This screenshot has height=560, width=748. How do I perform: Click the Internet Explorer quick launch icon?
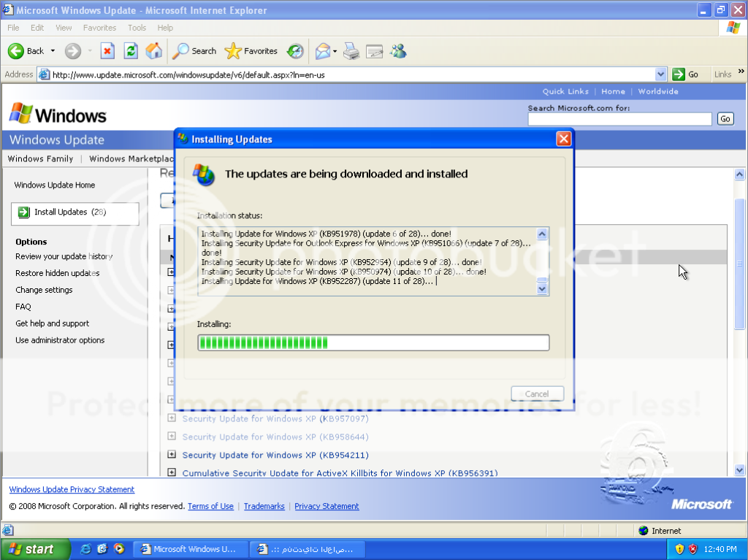(x=86, y=549)
